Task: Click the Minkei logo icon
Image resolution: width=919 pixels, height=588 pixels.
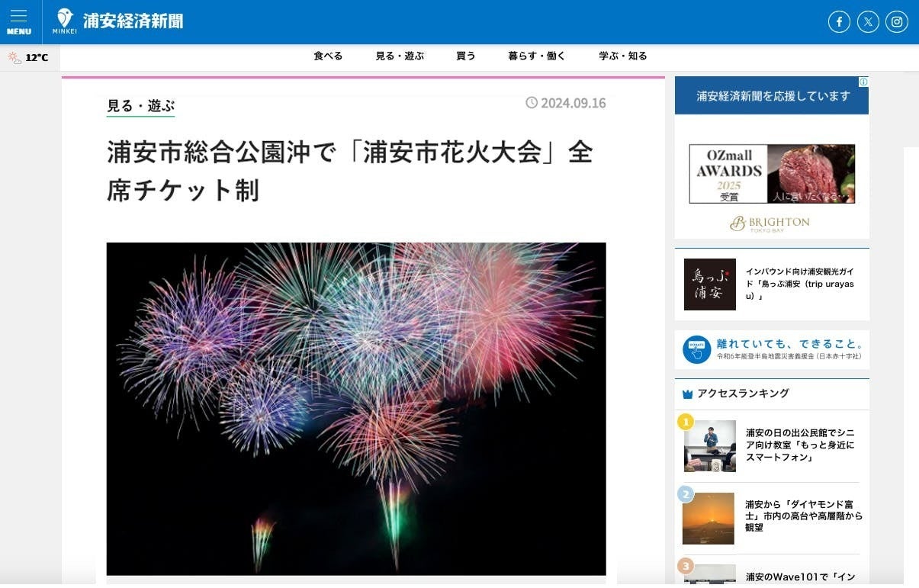Action: 65,21
